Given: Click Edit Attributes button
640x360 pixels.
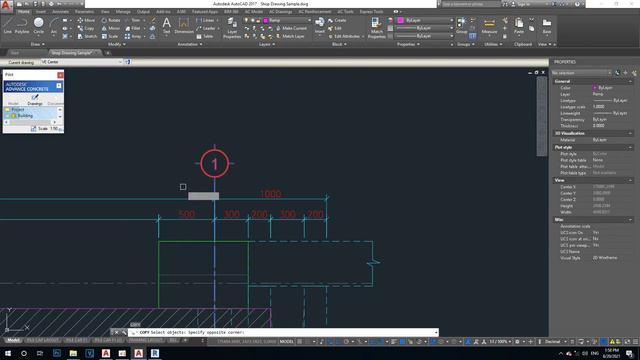Looking at the screenshot, I should pos(344,36).
